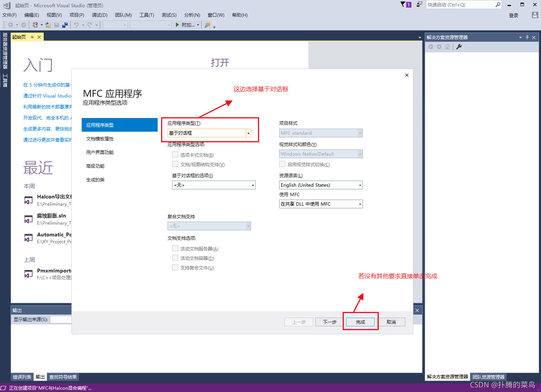This screenshot has height=392, width=541.
Task: Open the 项目样式 MFC standard dropdown
Action: [x=321, y=133]
